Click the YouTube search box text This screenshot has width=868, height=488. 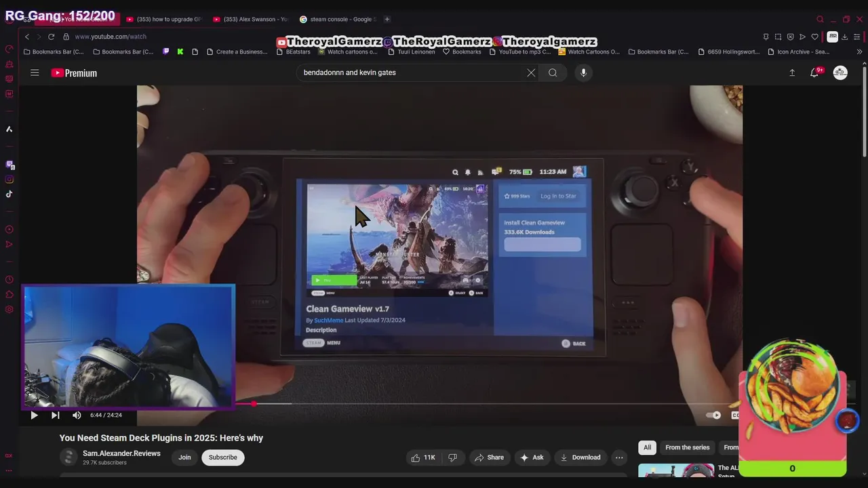(349, 73)
